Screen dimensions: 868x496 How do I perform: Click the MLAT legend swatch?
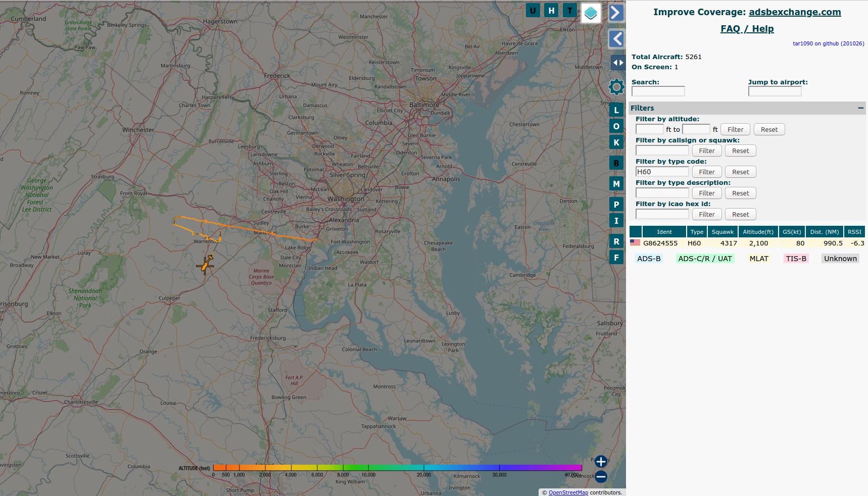pos(759,259)
